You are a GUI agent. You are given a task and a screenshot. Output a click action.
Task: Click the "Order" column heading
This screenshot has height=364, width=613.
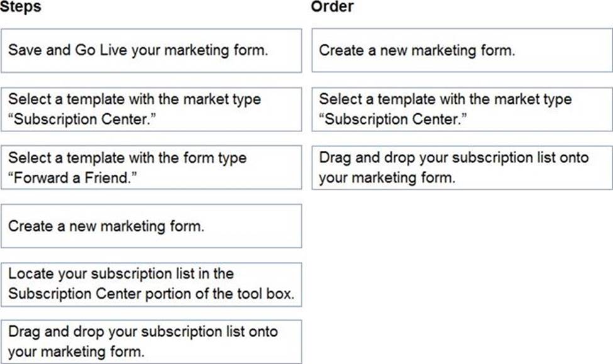click(x=332, y=7)
